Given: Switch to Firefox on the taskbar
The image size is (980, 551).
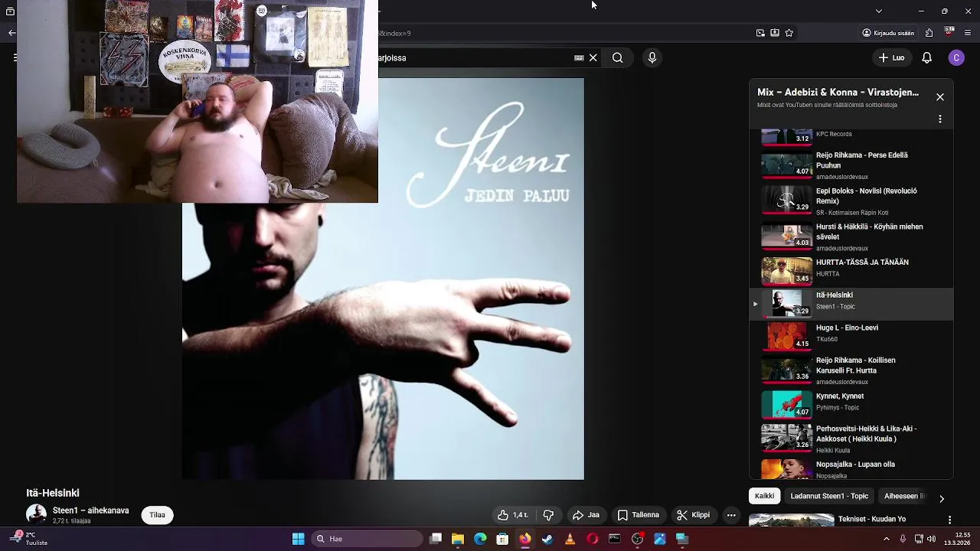Looking at the screenshot, I should point(524,539).
